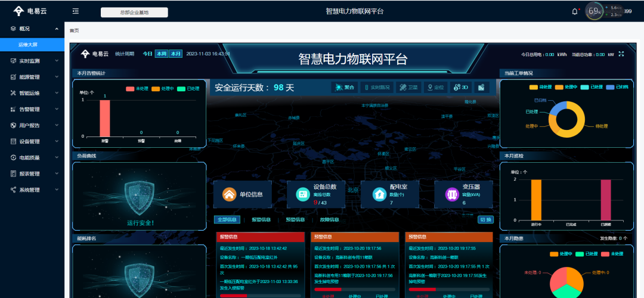Click 已处理 green legend swatch in 本月隐患
This screenshot has width=644, height=298.
tap(580, 254)
